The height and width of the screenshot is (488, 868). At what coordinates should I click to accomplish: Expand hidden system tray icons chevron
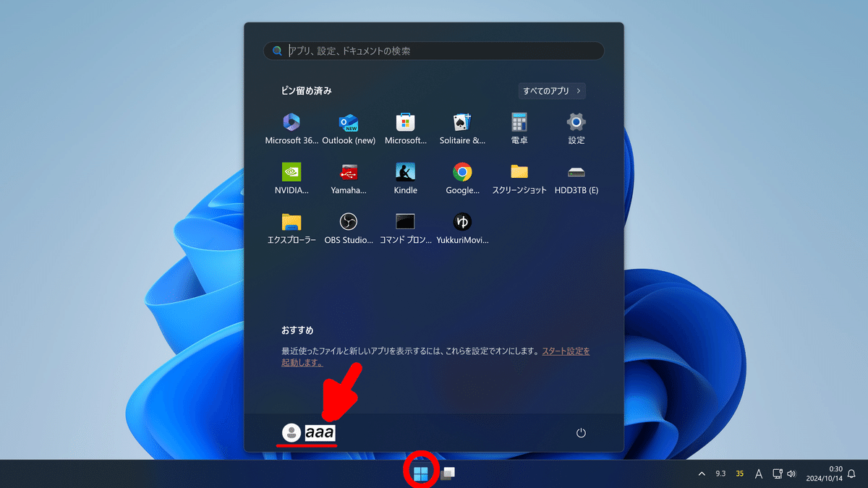[701, 474]
